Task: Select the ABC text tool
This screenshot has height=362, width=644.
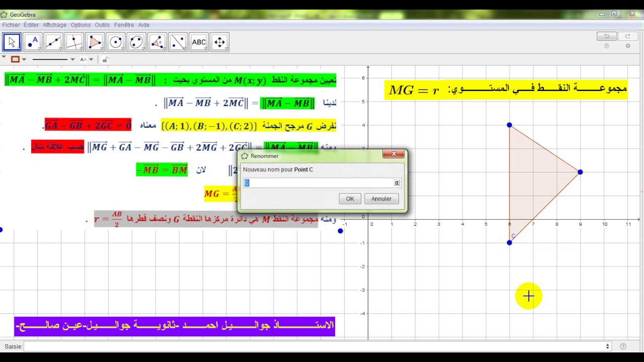Action: pyautogui.click(x=199, y=42)
